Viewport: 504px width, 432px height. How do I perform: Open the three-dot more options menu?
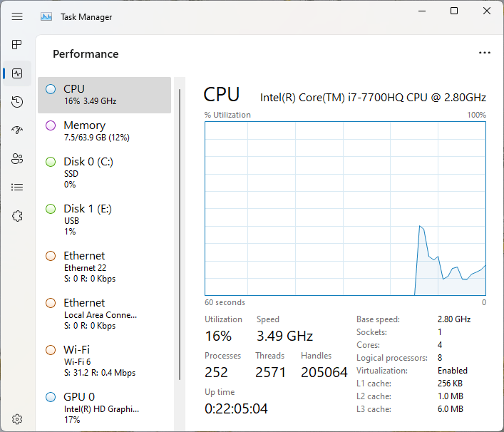point(484,53)
